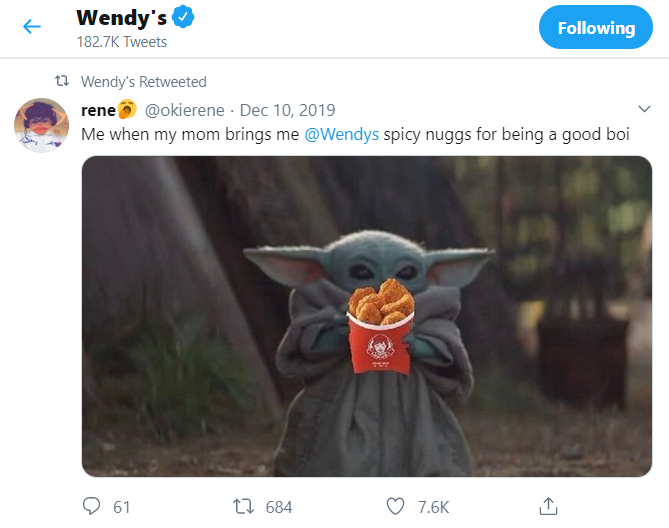The height and width of the screenshot is (528, 669).
Task: Click the retweet arrows icon
Action: 240,506
